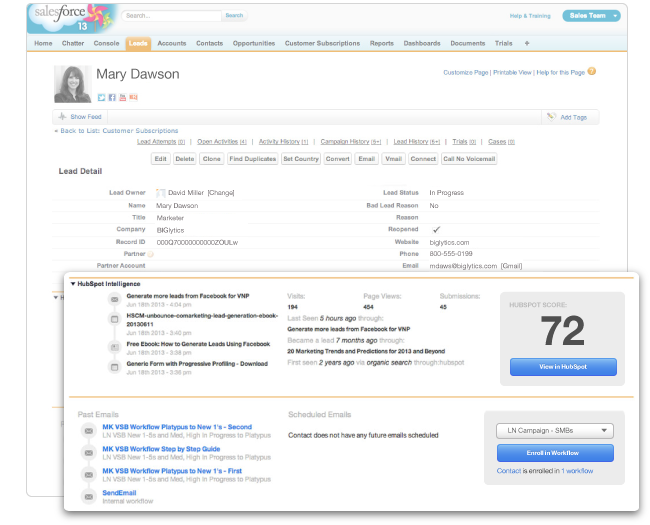Click envelope icon for Platypus Second email
This screenshot has width=650, height=525.
pyautogui.click(x=89, y=431)
